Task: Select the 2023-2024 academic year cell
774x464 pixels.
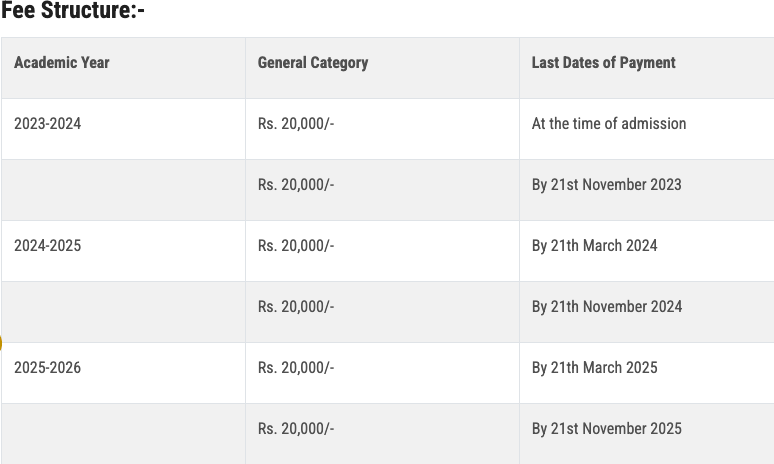Action: pyautogui.click(x=48, y=124)
